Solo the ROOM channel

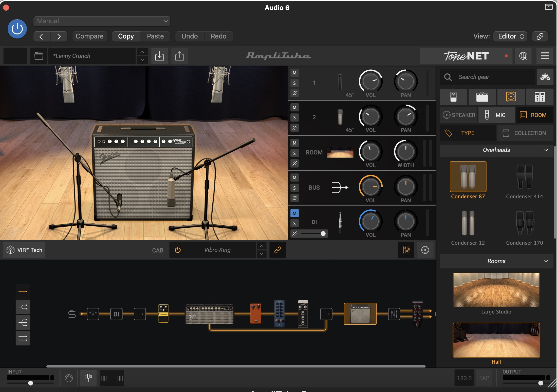pos(294,153)
